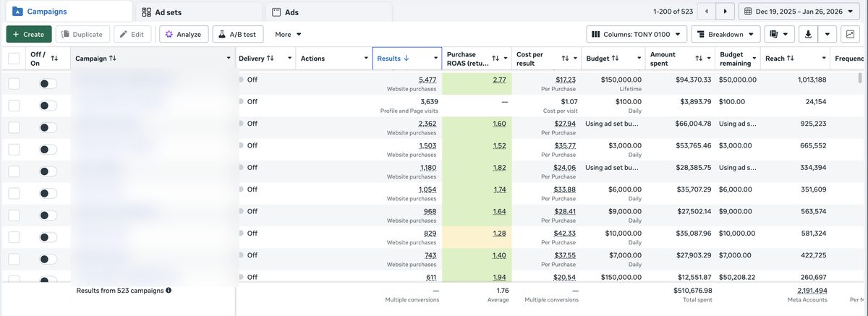Select checkbox for 3,639 results campaign
This screenshot has width=868, height=316.
tap(14, 106)
